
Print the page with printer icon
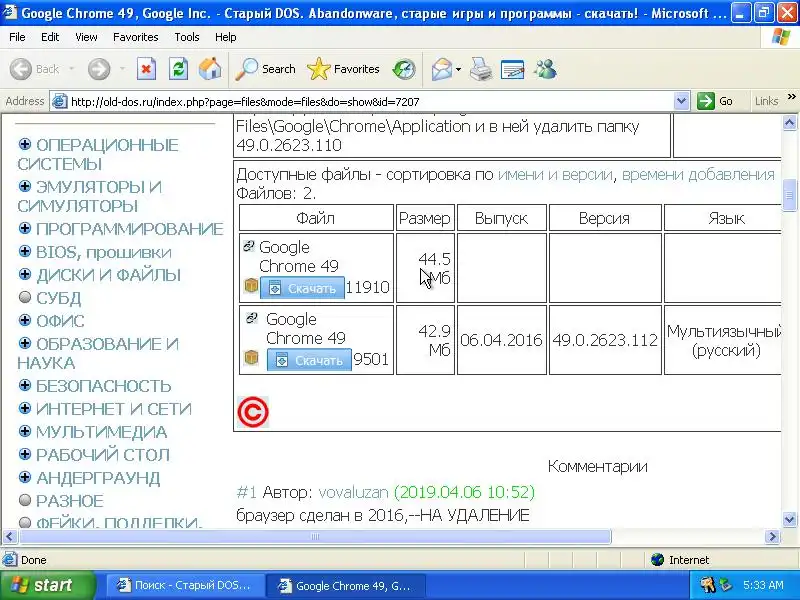click(x=481, y=69)
